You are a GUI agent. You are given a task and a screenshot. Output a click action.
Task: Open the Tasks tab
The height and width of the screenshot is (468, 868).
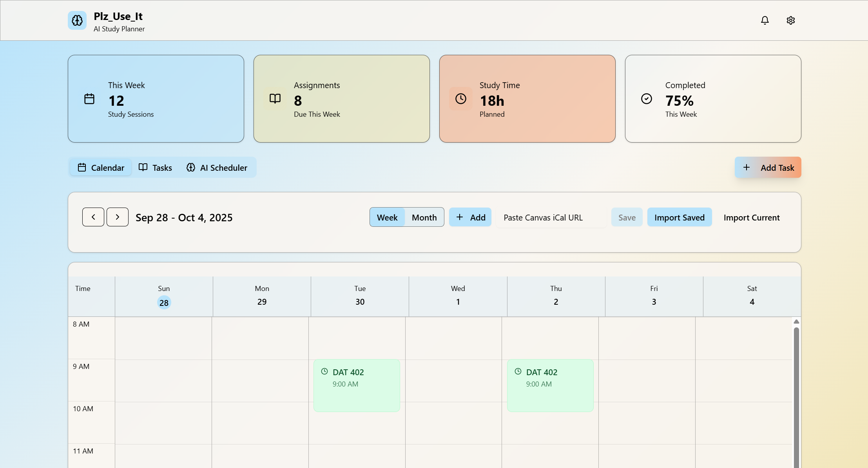pyautogui.click(x=156, y=168)
